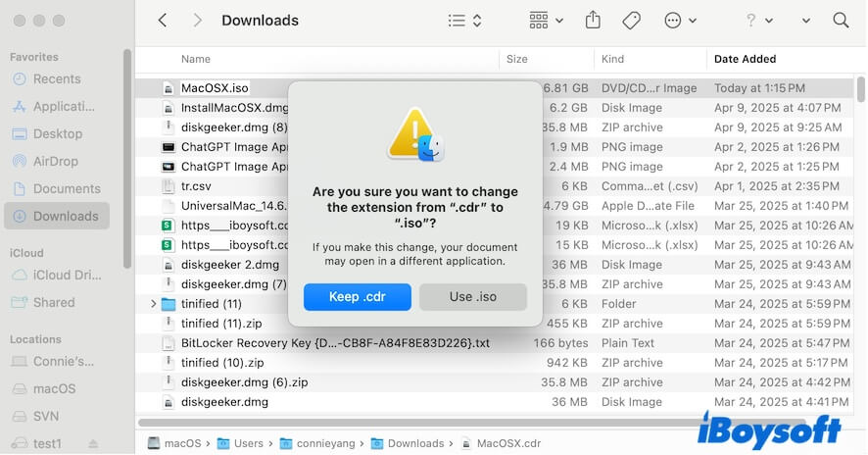868x455 pixels.
Task: Open the Finder search magnifier
Action: pos(841,21)
